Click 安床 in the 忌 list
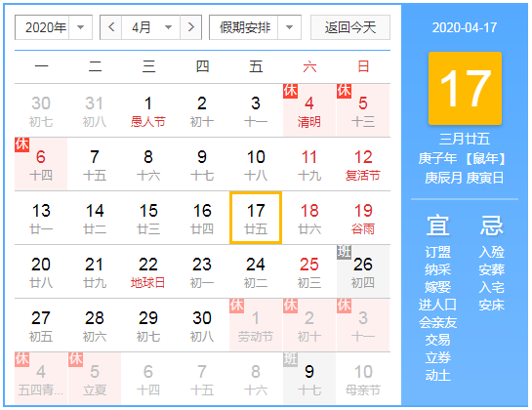The image size is (532, 410). tap(492, 305)
